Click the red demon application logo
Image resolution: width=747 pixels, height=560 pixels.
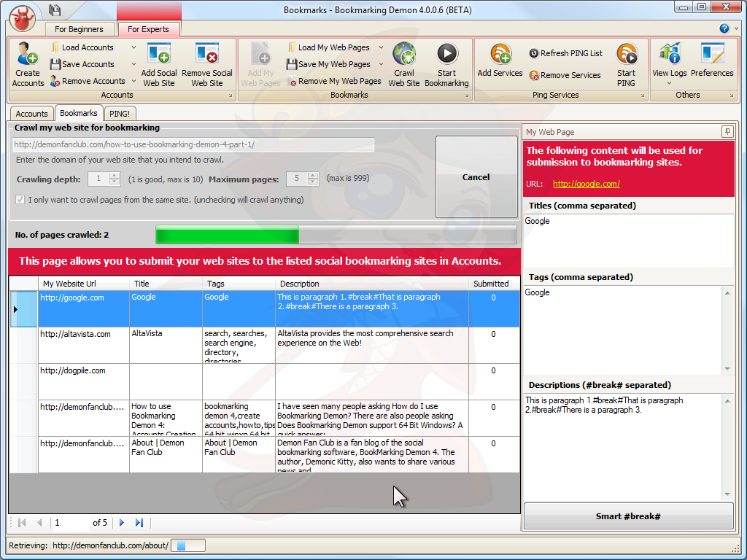tap(23, 18)
